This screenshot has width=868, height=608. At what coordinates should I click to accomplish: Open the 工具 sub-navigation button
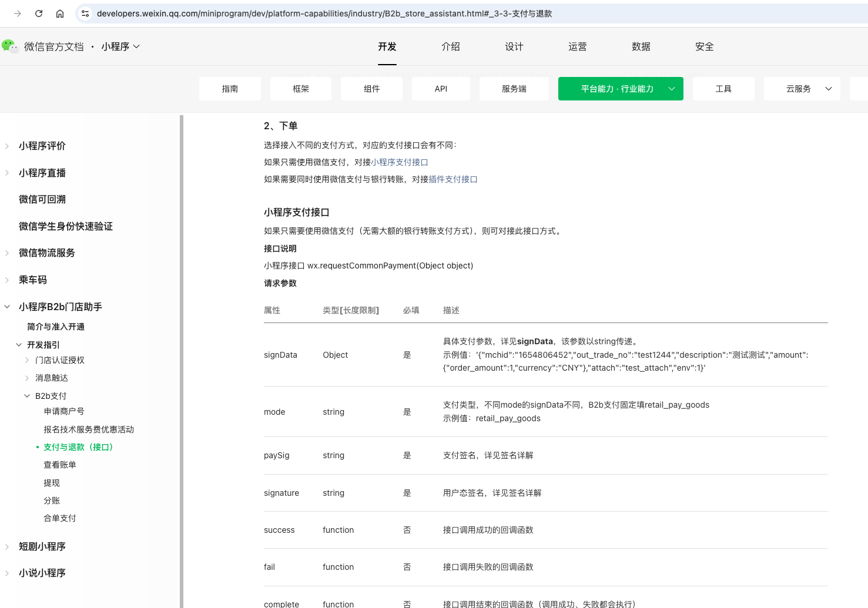tap(723, 89)
